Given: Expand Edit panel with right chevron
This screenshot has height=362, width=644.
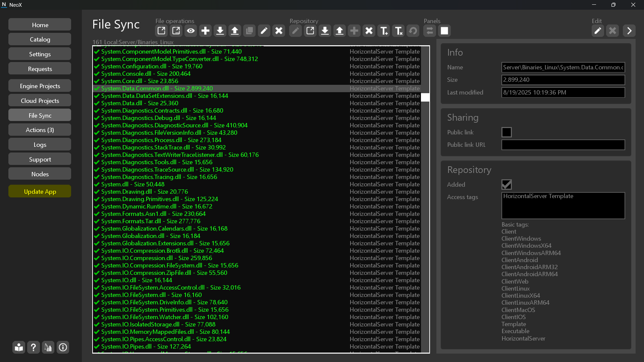Looking at the screenshot, I should [x=629, y=31].
